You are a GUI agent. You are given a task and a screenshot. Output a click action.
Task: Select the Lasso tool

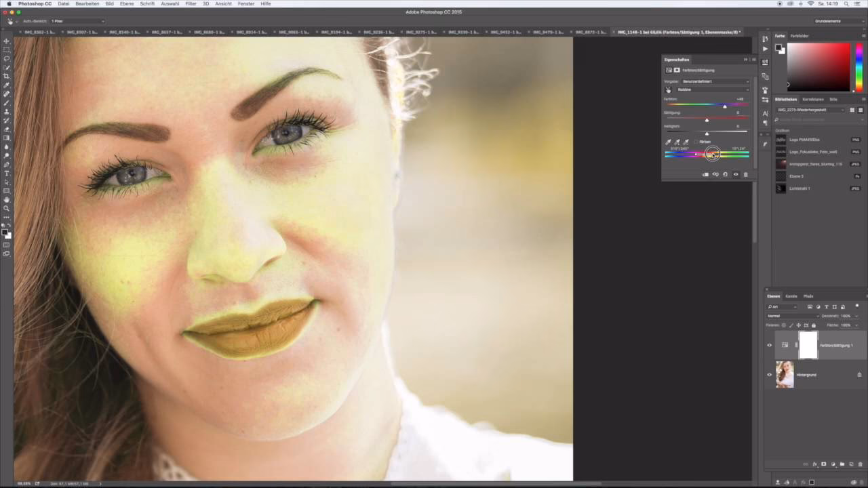point(7,60)
